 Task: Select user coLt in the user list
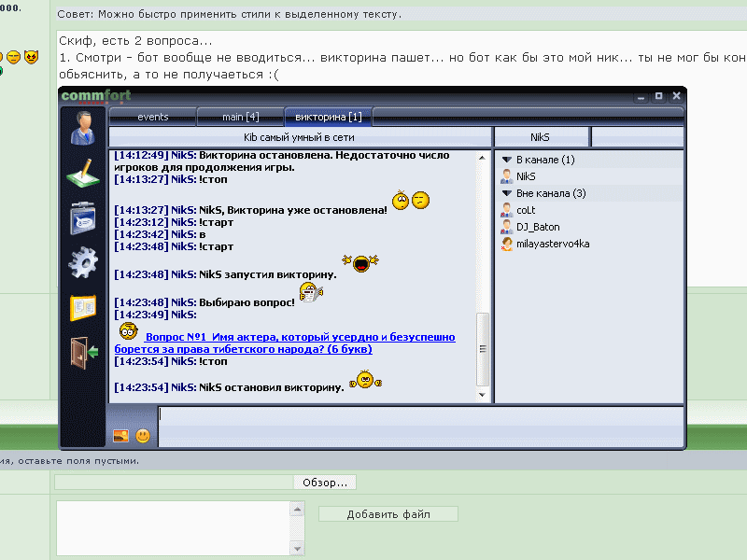click(526, 210)
